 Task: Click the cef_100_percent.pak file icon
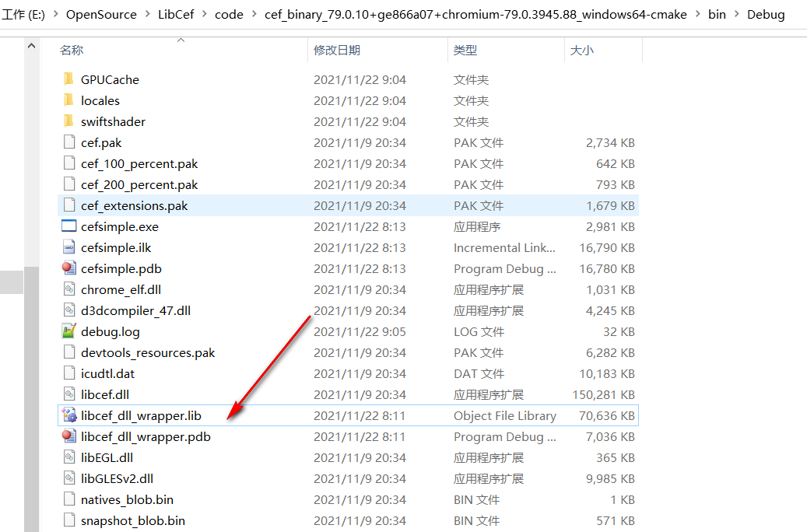(x=69, y=163)
